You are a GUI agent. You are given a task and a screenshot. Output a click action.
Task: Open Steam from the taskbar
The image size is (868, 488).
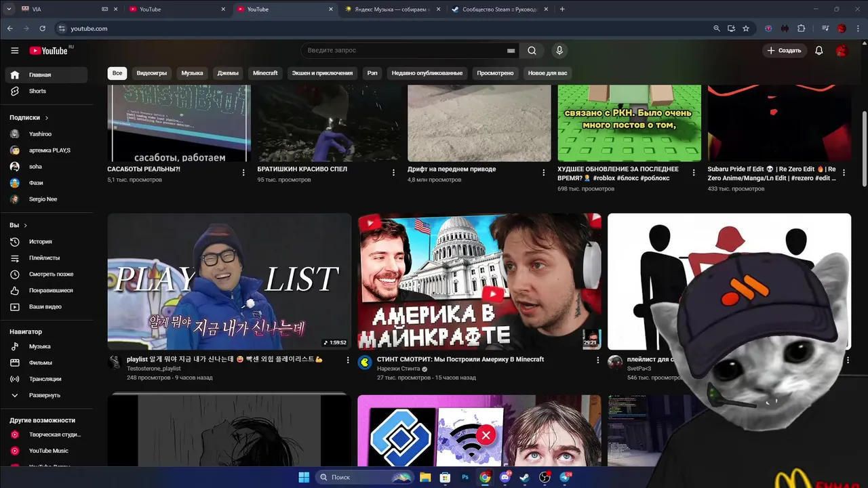(x=524, y=477)
